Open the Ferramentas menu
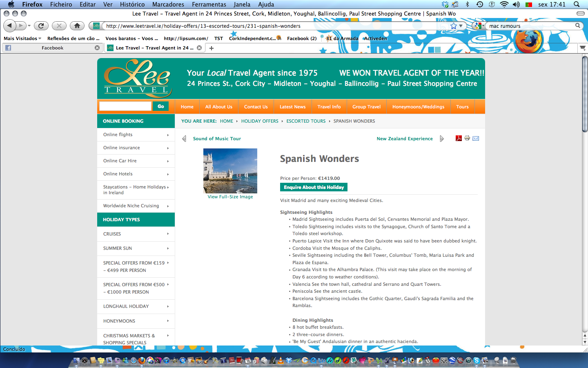Image resolution: width=588 pixels, height=368 pixels. click(209, 4)
